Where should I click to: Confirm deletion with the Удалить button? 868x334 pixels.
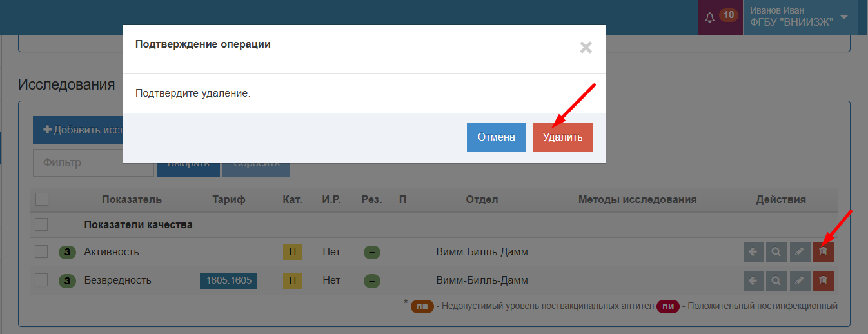coord(562,137)
